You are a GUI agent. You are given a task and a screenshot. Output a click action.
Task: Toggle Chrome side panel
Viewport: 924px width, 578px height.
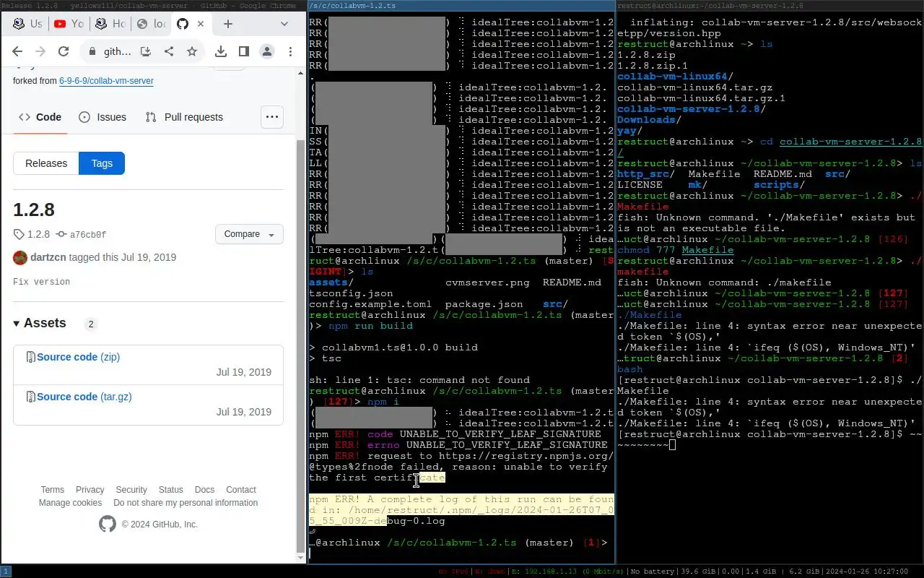pyautogui.click(x=244, y=51)
